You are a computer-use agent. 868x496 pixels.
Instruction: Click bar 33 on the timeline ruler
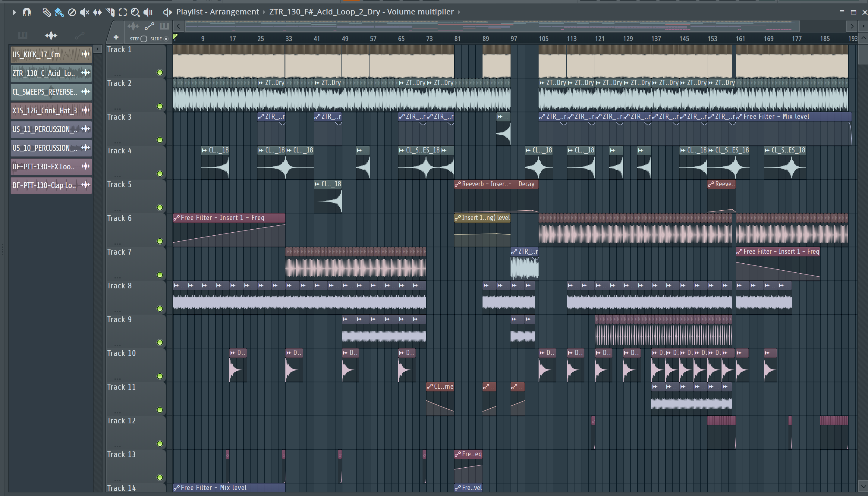[x=288, y=39]
